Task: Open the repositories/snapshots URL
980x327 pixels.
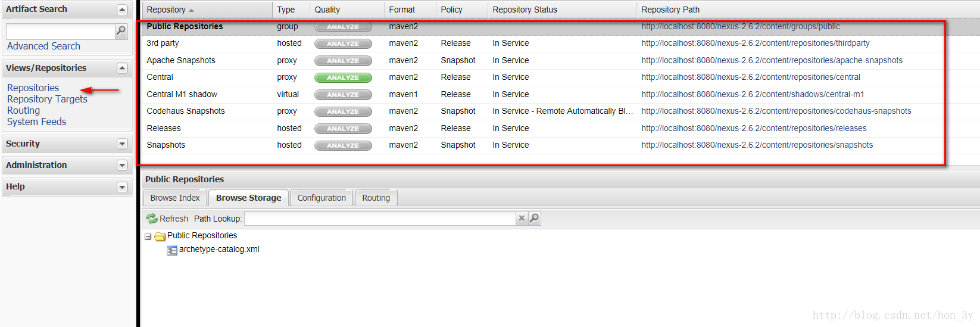Action: (757, 145)
